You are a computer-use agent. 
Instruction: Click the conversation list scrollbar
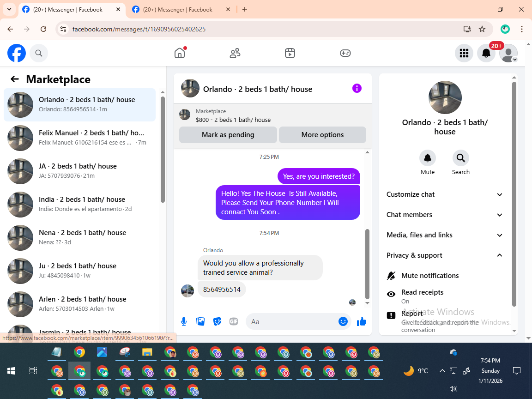point(163,149)
